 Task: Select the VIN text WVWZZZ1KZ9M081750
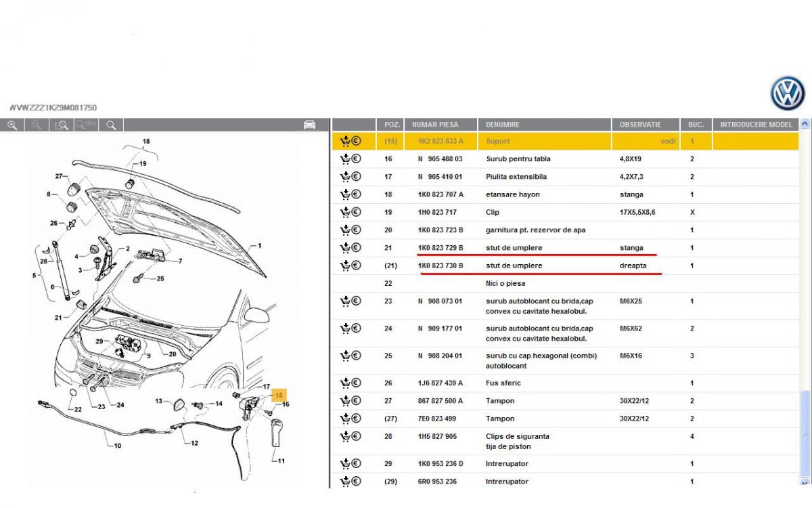[53, 108]
